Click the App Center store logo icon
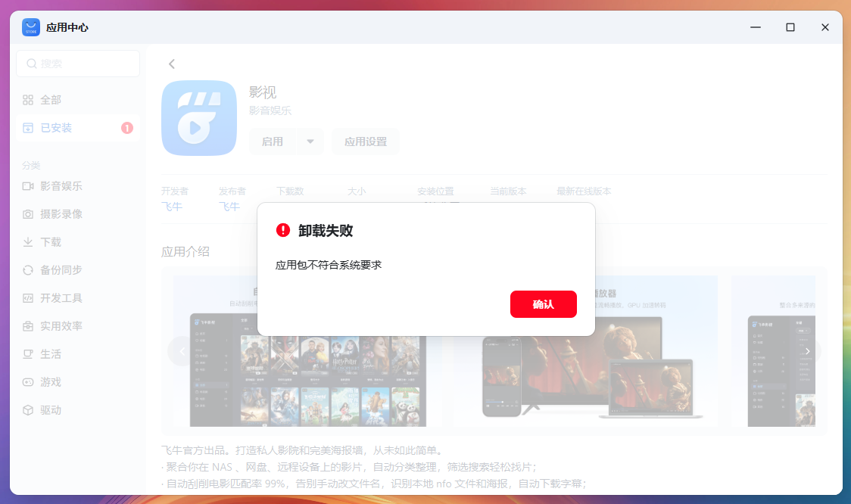The width and height of the screenshot is (851, 504). (x=31, y=27)
